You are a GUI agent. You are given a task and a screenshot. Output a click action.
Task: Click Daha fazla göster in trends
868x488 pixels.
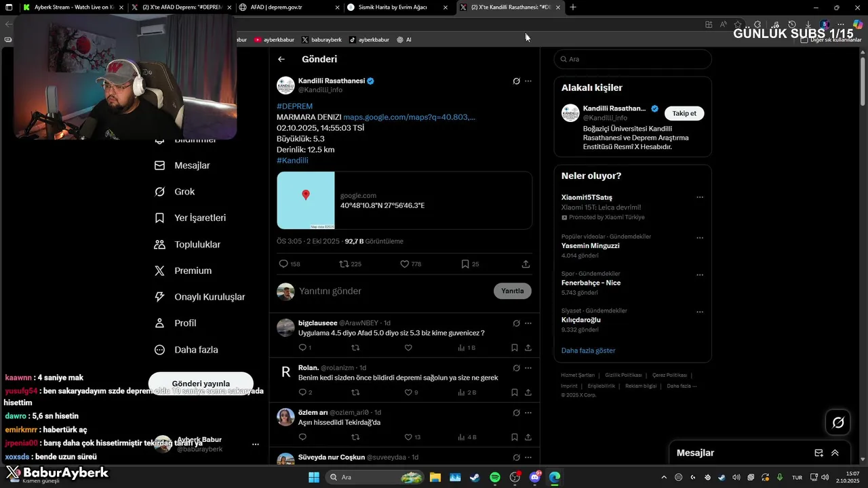pyautogui.click(x=589, y=350)
